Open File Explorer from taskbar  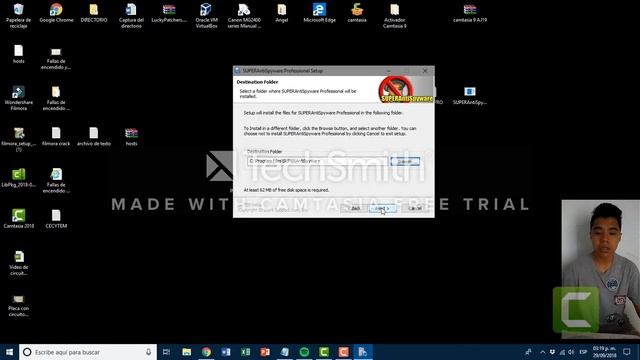click(x=187, y=352)
